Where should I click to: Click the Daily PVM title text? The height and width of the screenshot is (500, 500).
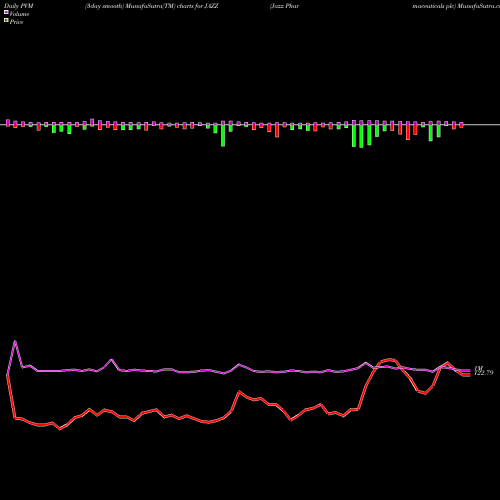(19, 6)
